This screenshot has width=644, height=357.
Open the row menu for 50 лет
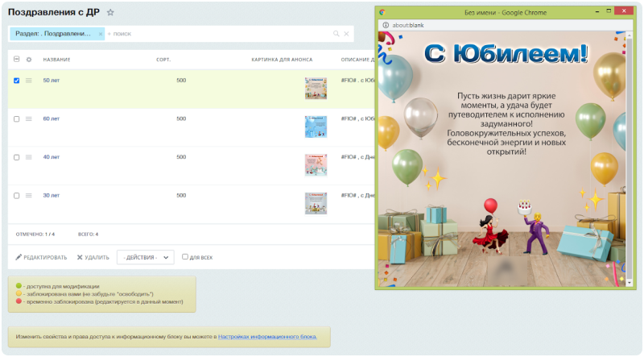click(29, 81)
